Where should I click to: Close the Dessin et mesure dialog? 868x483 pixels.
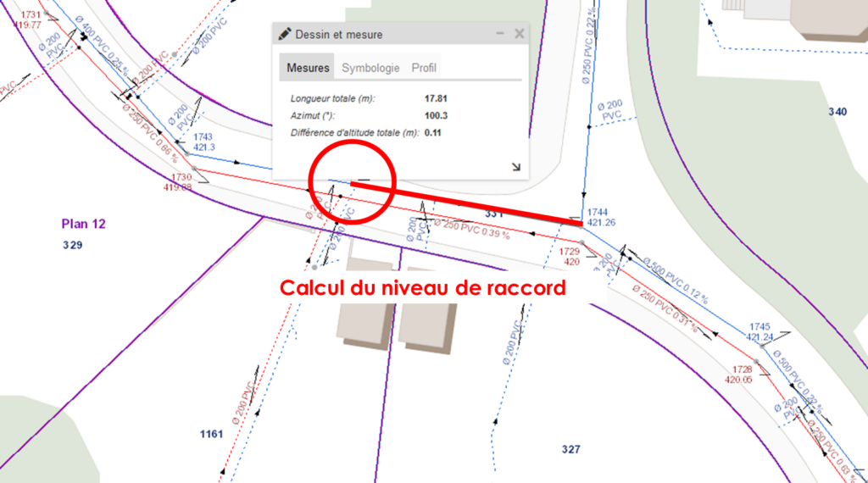[519, 35]
